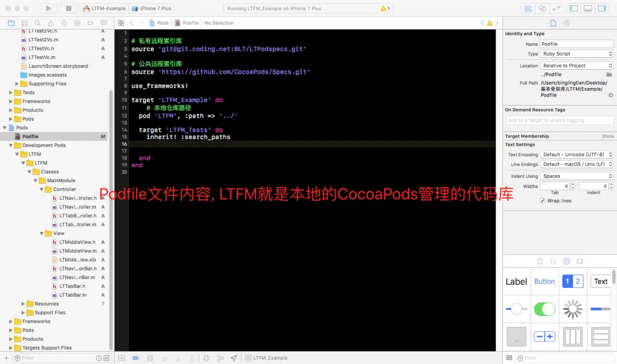
Task: Toggle source-control status filter in navigator
Action: pyautogui.click(x=106, y=358)
